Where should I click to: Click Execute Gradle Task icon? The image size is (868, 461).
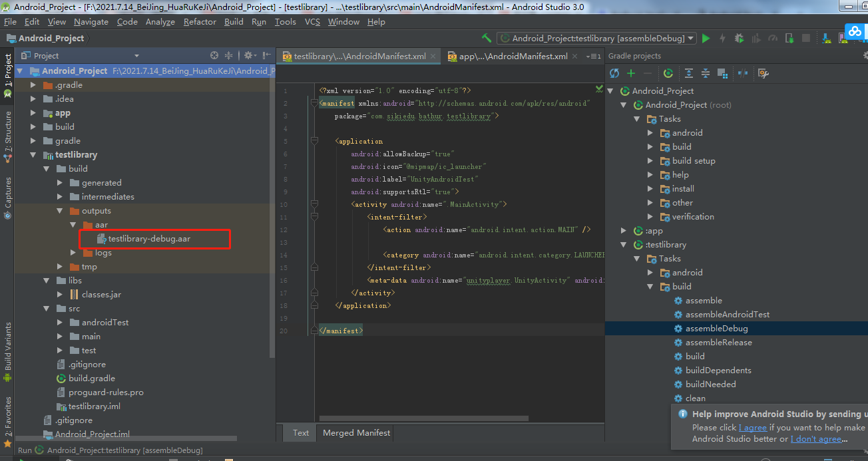click(x=668, y=73)
